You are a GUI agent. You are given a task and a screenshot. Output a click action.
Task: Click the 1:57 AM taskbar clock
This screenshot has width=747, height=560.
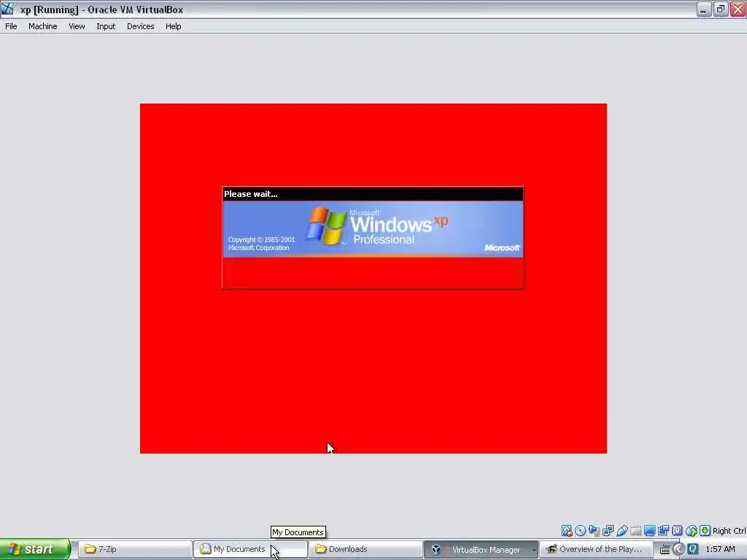click(720, 549)
